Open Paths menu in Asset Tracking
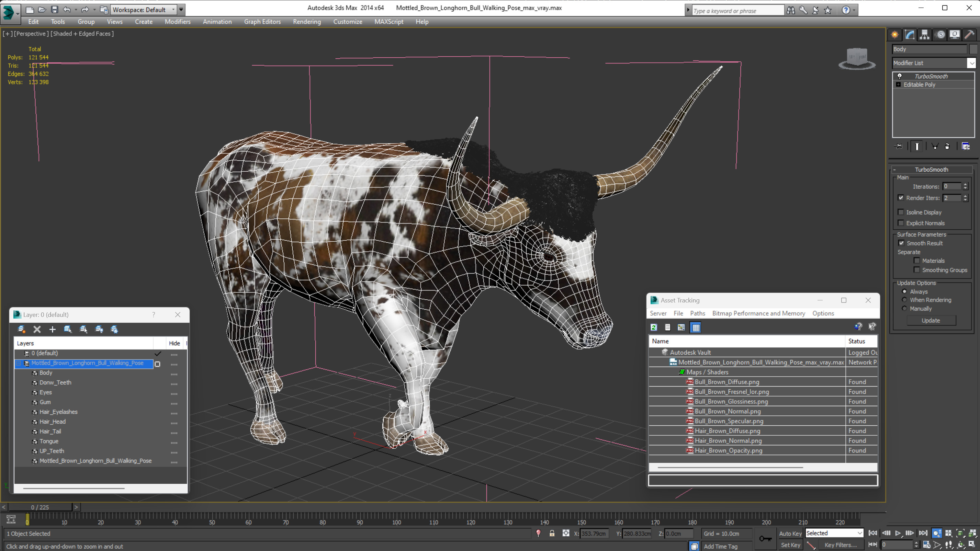This screenshot has width=980, height=551. coord(697,313)
